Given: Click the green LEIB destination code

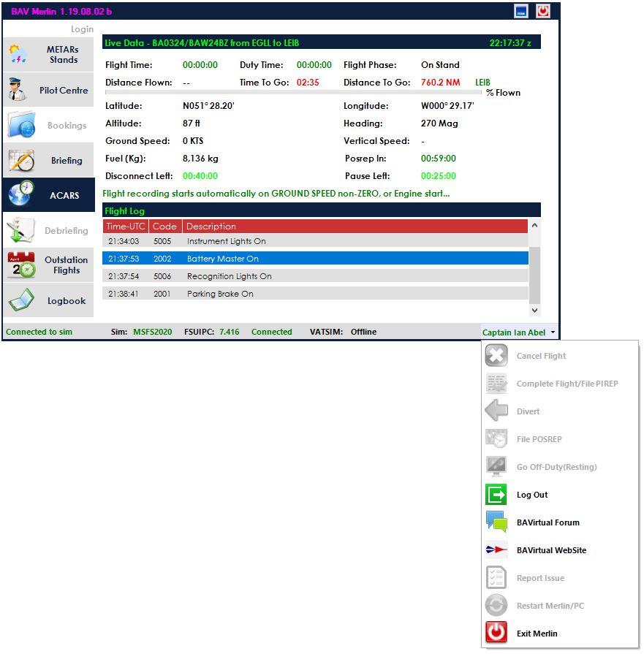Looking at the screenshot, I should pos(482,82).
